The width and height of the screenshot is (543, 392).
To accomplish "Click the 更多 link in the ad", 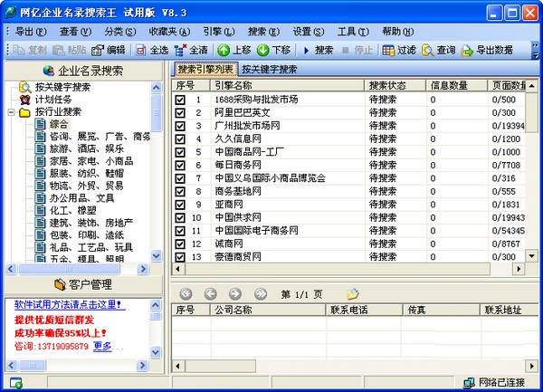I will coord(102,346).
